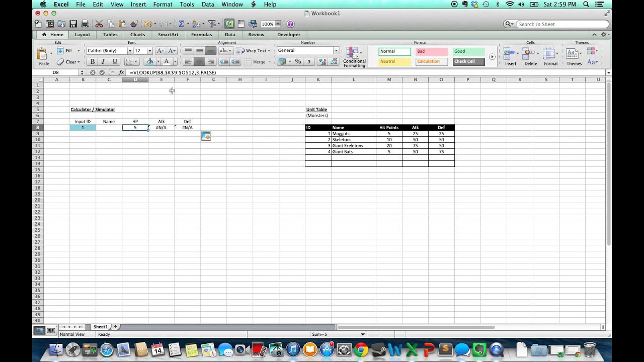Click the Save floppy disk icon

coord(73,24)
